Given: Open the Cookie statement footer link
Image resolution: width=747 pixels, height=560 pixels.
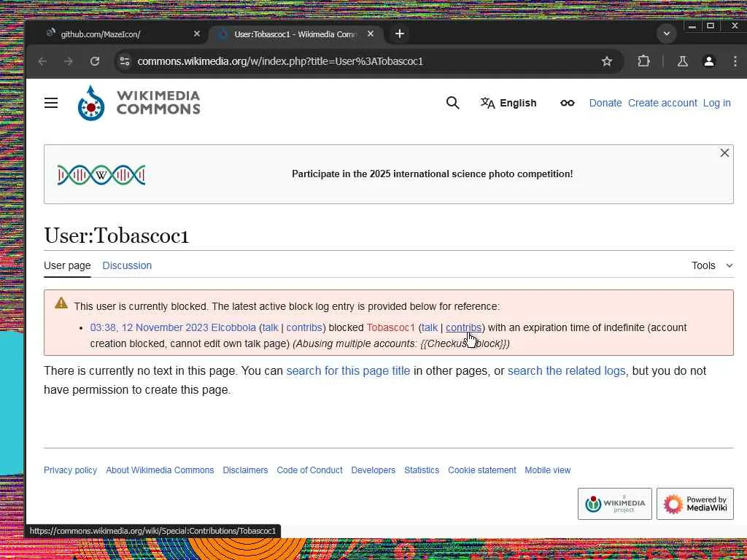Looking at the screenshot, I should (481, 470).
